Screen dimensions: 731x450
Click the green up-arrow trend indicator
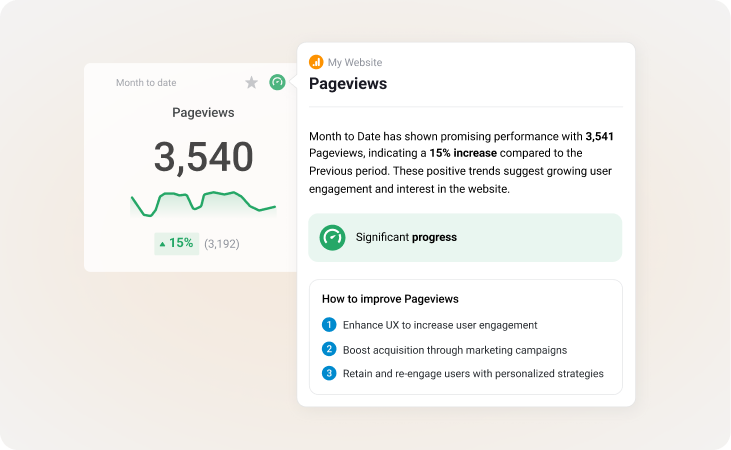163,243
